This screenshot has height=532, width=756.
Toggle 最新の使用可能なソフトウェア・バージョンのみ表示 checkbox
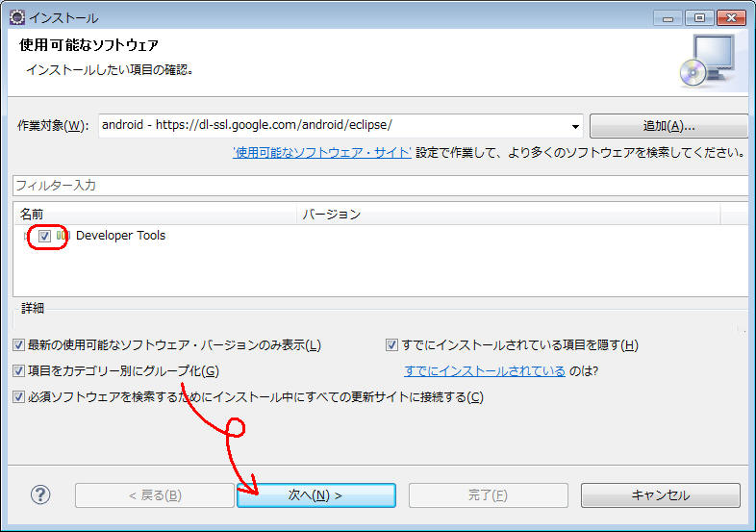[x=19, y=345]
